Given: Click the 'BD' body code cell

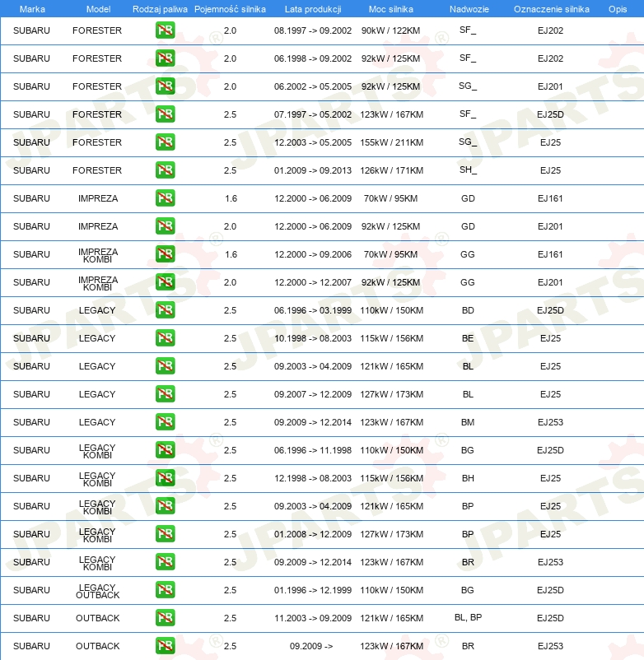Looking at the screenshot, I should coord(468,310).
